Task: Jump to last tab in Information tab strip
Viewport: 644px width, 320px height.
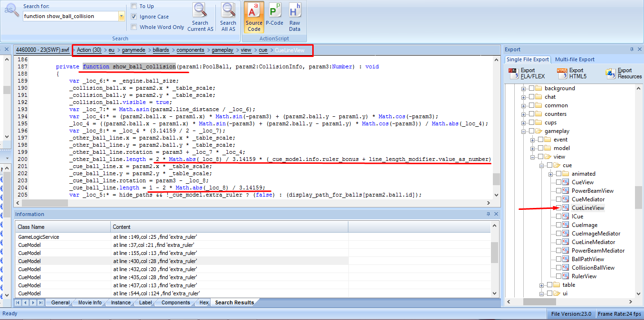Action: [x=41, y=302]
